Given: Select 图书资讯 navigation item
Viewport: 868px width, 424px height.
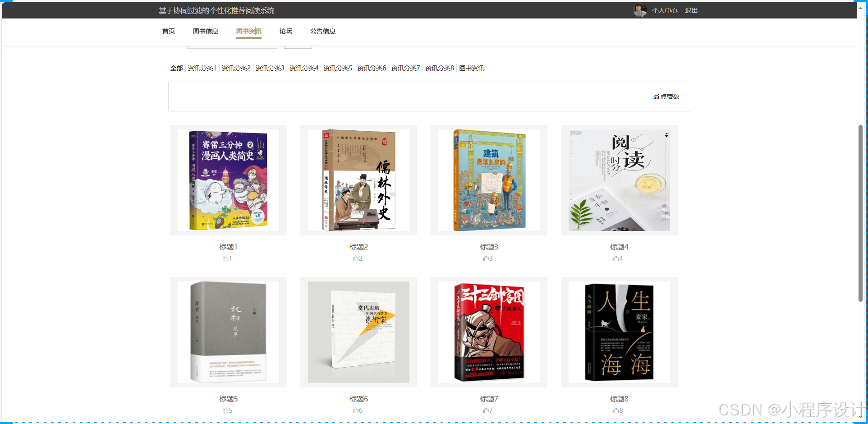Looking at the screenshot, I should click(x=249, y=31).
